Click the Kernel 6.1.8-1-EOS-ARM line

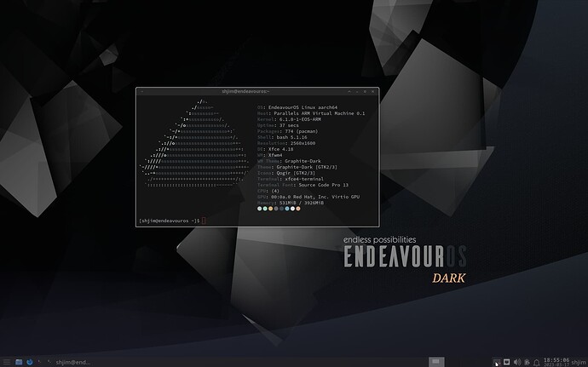289,119
